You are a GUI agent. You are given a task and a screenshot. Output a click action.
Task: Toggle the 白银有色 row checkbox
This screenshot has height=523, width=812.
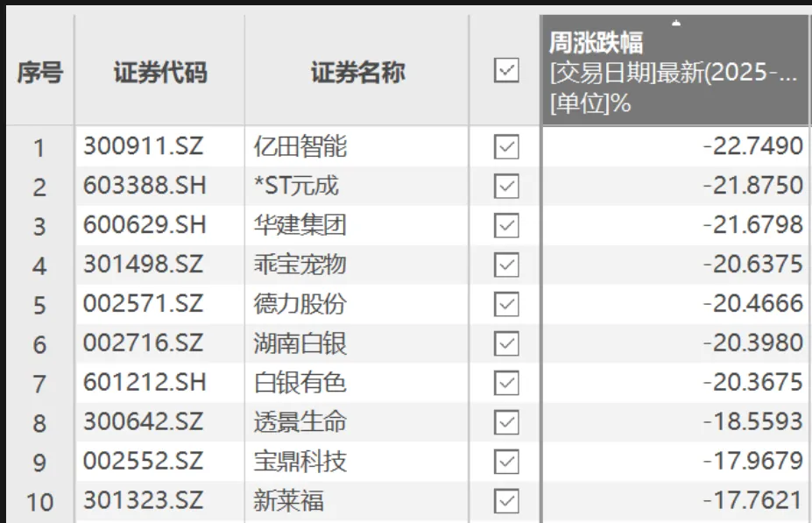505,383
